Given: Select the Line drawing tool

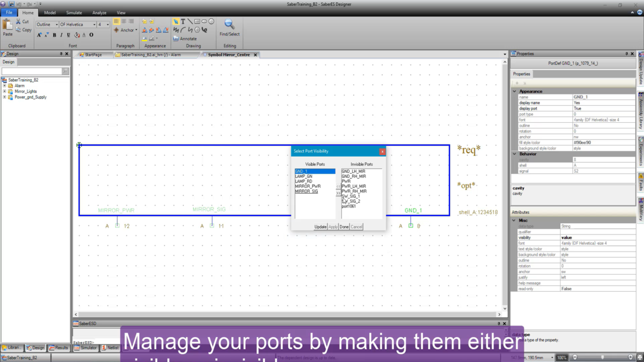Looking at the screenshot, I should tap(190, 22).
